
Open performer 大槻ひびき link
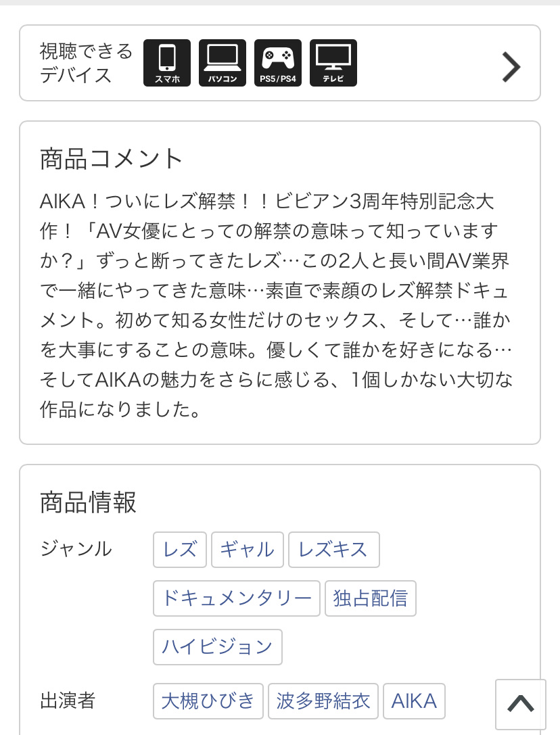[x=208, y=701]
